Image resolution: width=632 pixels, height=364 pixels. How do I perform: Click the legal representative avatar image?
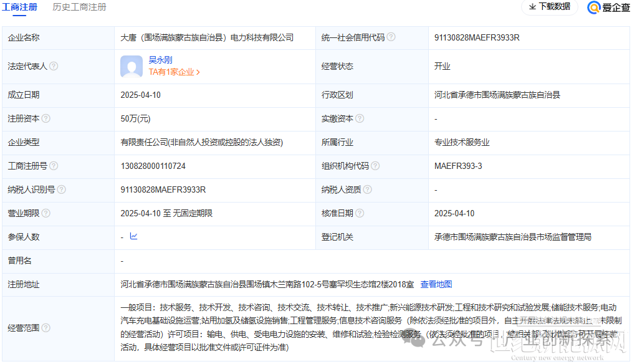[131, 66]
